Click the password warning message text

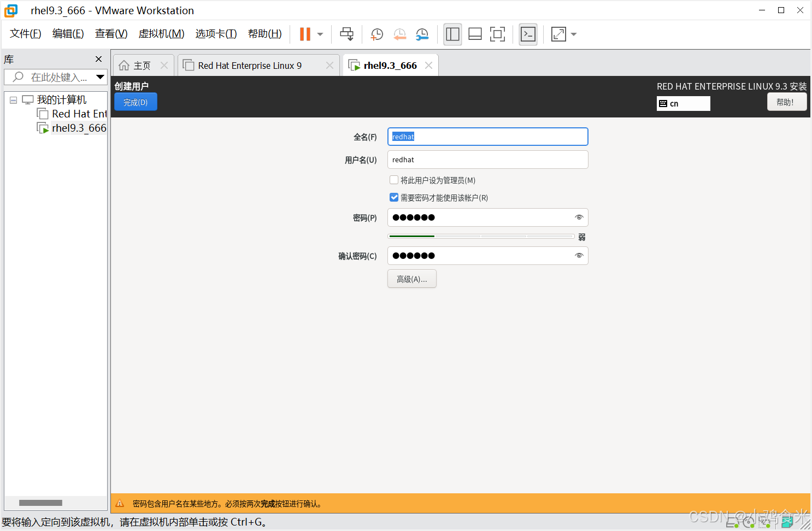coord(229,504)
